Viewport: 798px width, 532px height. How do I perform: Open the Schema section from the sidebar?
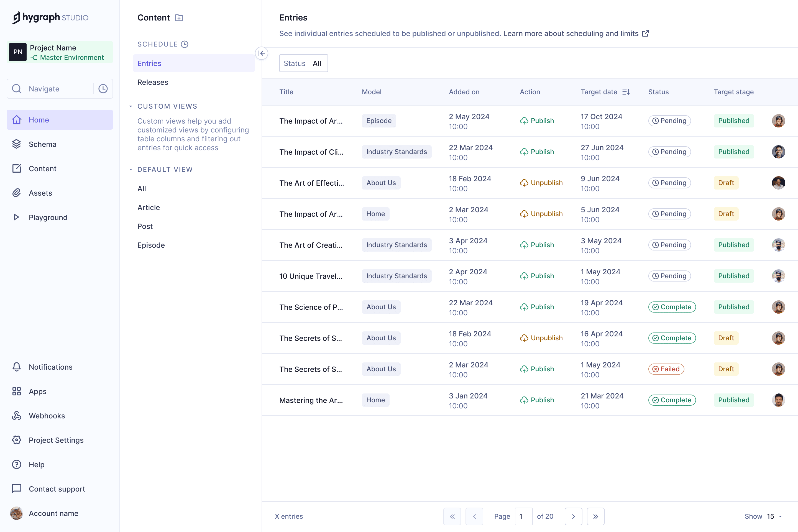coord(42,144)
